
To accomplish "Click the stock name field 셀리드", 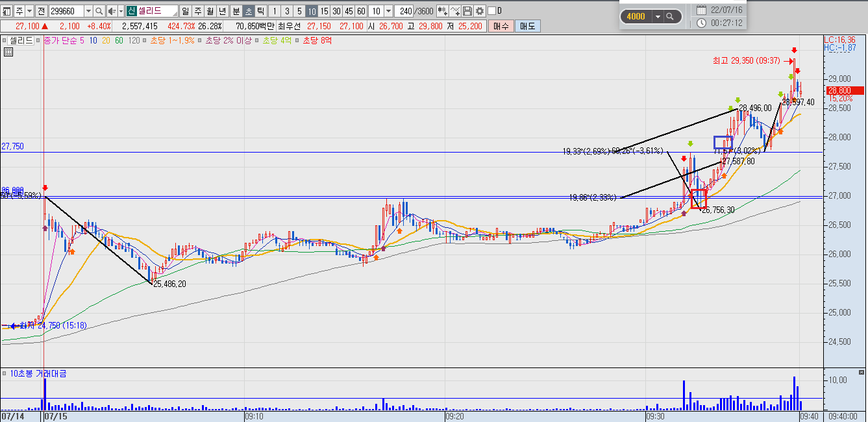I will [x=157, y=11].
